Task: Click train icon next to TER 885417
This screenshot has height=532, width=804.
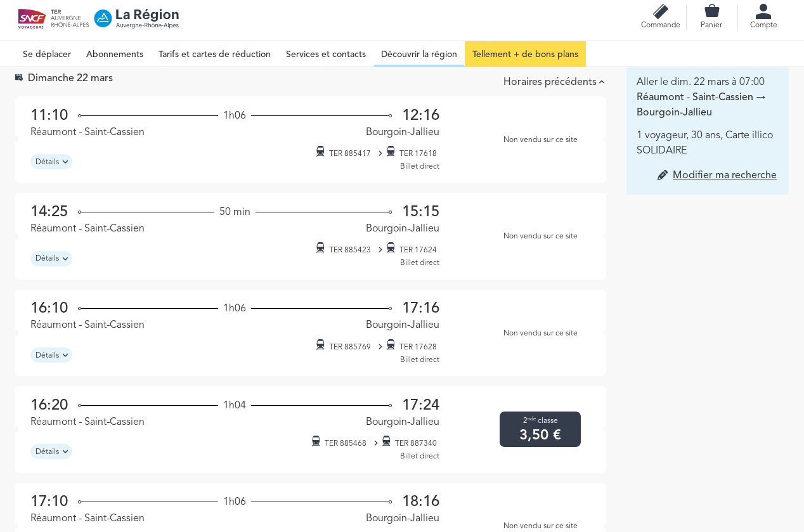Action: coord(320,152)
